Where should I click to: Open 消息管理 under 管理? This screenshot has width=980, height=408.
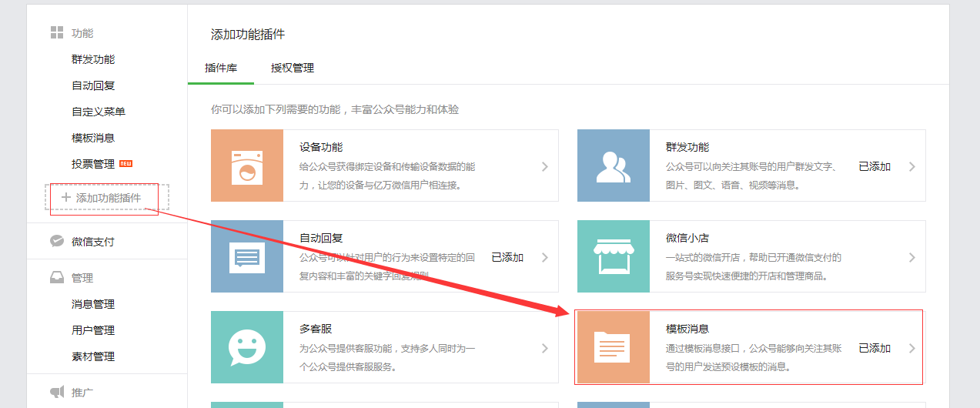point(93,304)
